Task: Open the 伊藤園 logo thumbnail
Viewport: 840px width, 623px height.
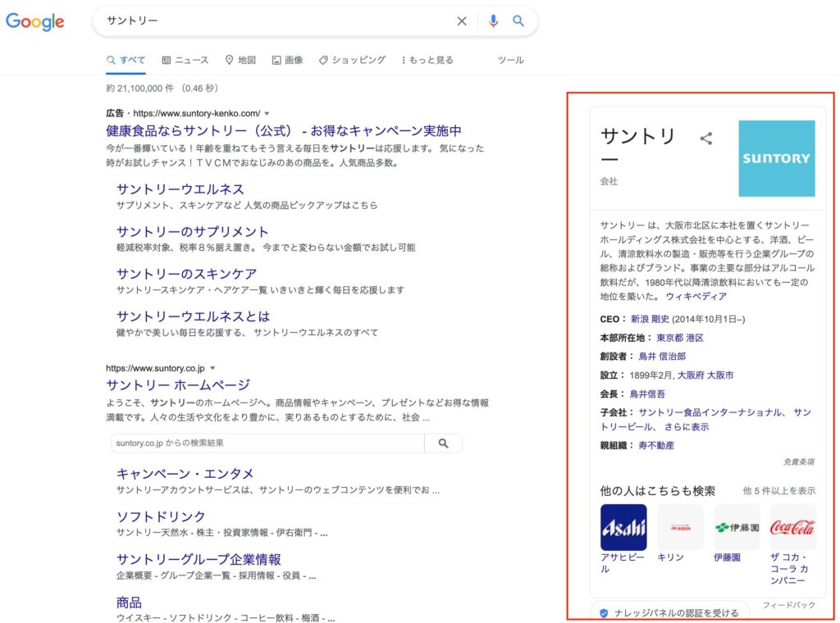Action: pos(737,527)
